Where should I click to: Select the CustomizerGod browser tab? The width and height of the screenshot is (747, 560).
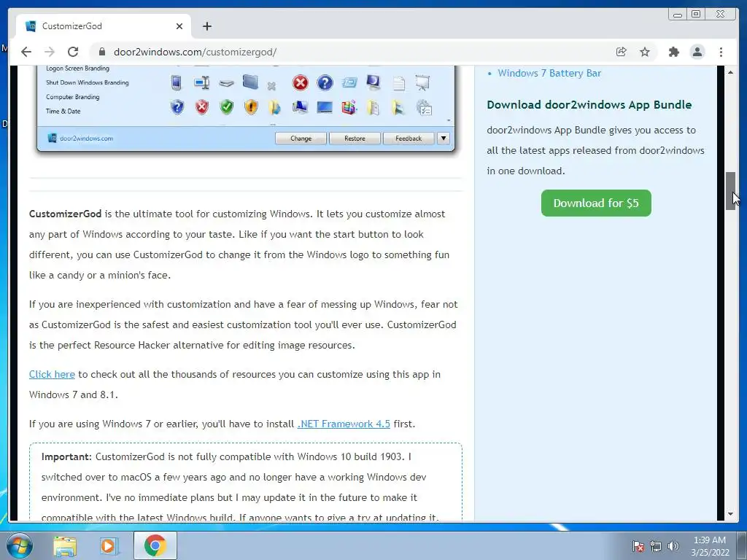[104, 26]
